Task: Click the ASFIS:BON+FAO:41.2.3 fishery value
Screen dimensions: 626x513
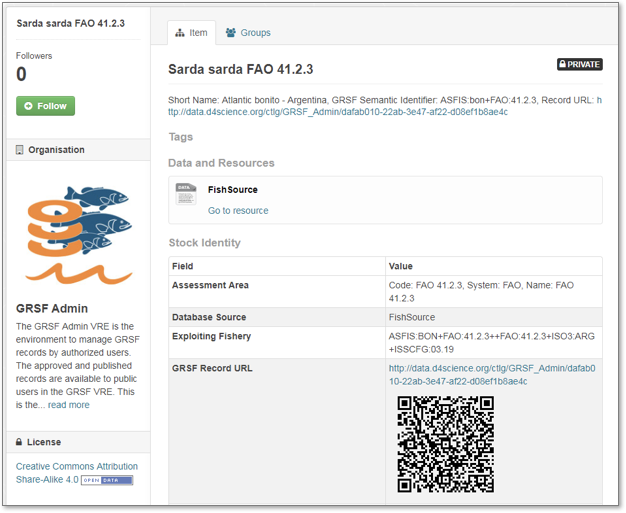Action: (x=491, y=343)
